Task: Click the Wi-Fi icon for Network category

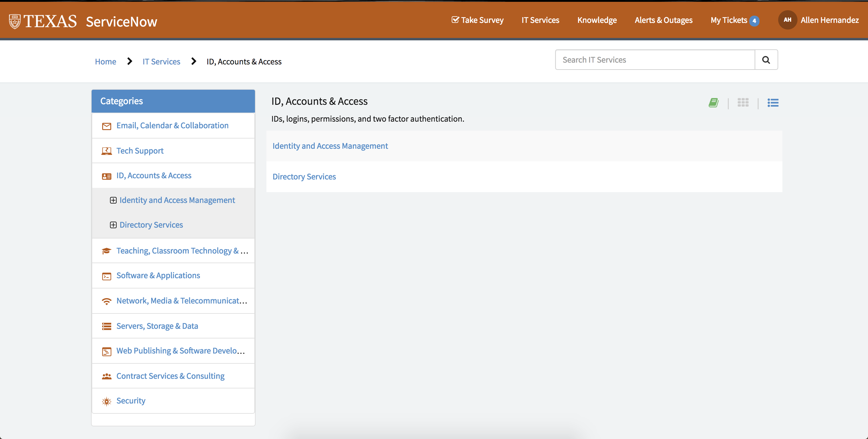Action: click(106, 301)
